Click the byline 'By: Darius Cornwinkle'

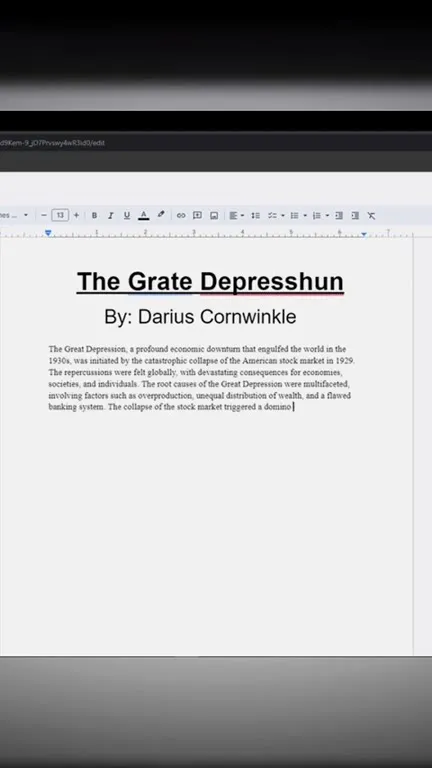[x=200, y=317]
